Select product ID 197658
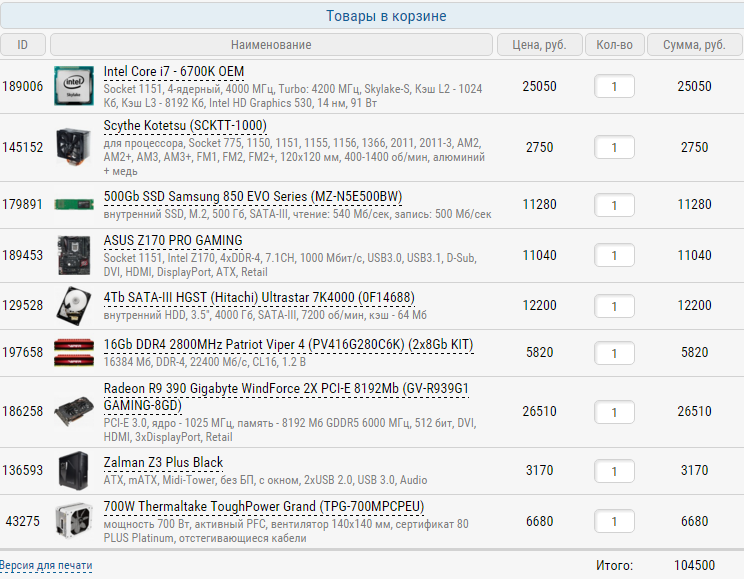The height and width of the screenshot is (579, 744). pyautogui.click(x=23, y=352)
